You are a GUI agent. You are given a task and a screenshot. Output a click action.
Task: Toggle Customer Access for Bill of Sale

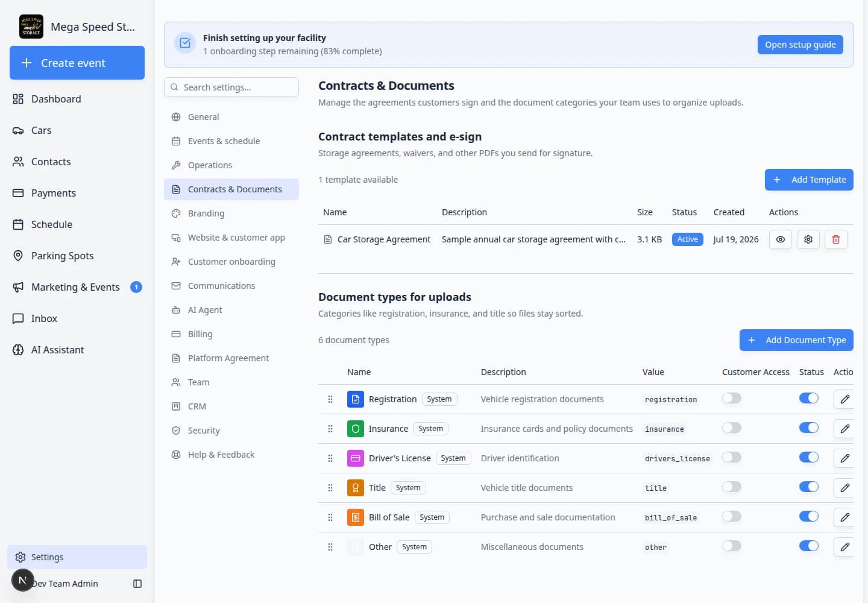(x=732, y=516)
